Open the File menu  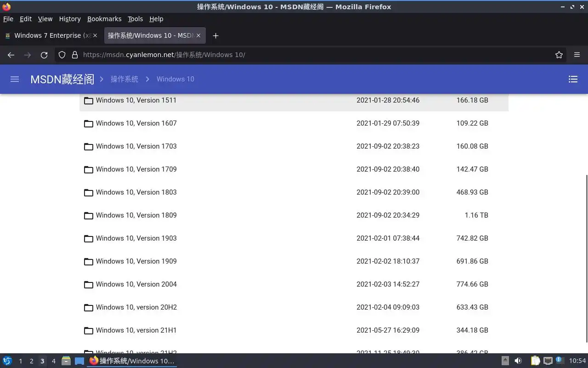[x=8, y=19]
